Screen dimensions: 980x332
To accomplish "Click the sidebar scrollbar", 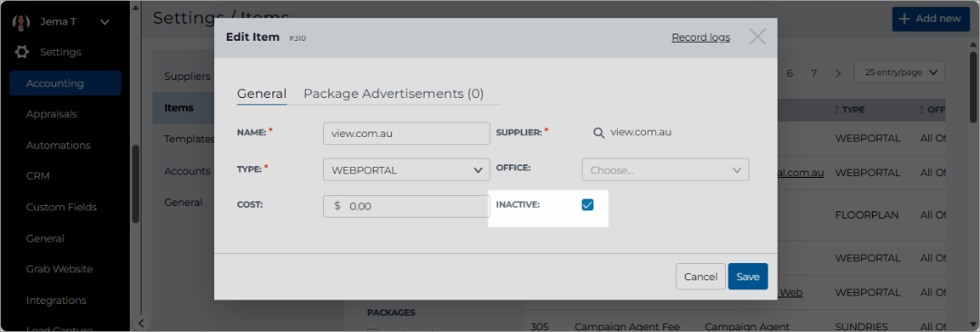I will pyautogui.click(x=135, y=184).
